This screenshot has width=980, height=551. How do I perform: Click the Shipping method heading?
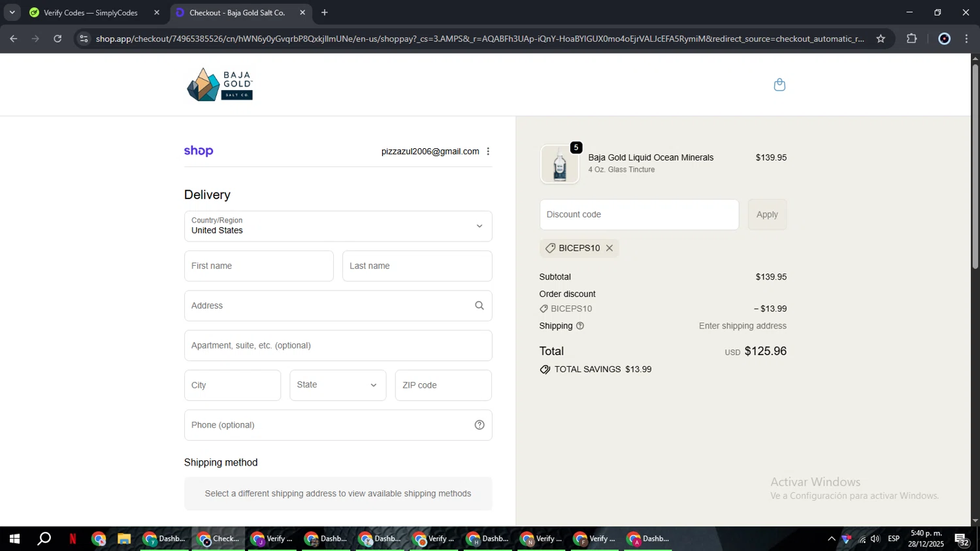pyautogui.click(x=221, y=462)
